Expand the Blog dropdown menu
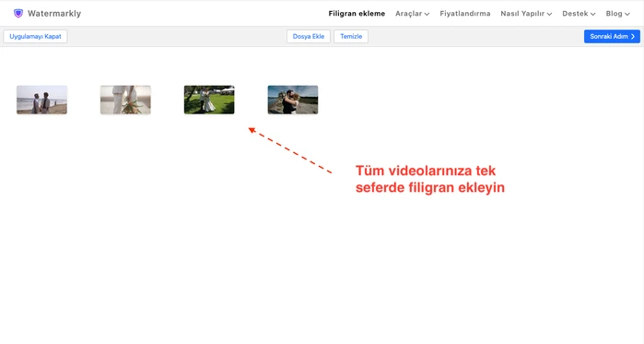Image resolution: width=644 pixels, height=344 pixels. click(617, 14)
